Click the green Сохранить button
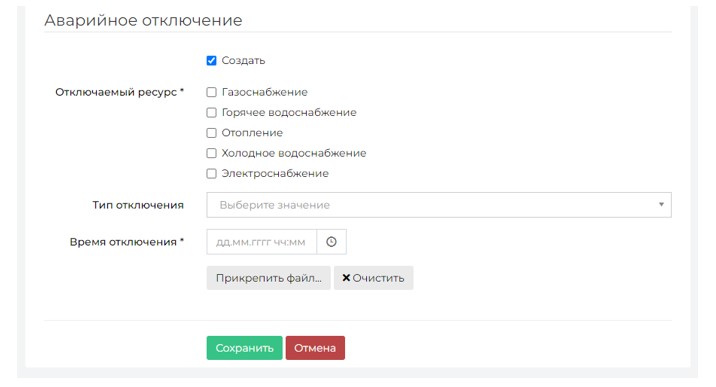The image size is (716, 387). 244,348
